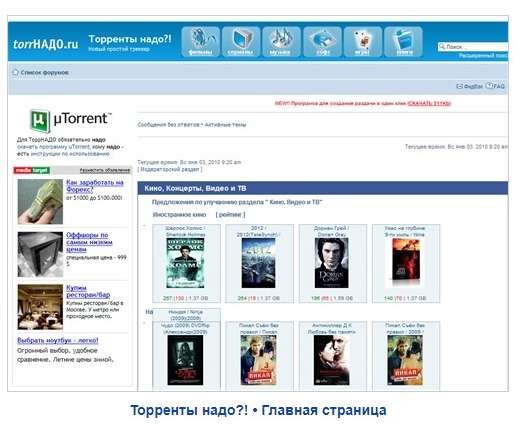
Task: Click the [рейтинг] link
Action: 230,215
